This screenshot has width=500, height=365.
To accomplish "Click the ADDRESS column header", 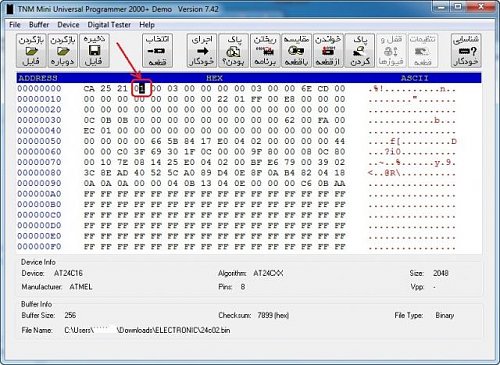I will point(38,78).
